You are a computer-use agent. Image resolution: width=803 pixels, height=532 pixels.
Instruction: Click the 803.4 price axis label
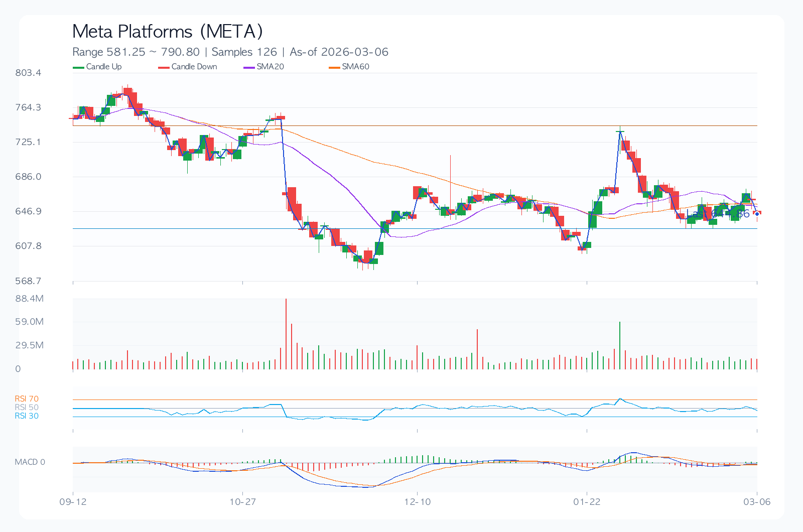[28, 73]
